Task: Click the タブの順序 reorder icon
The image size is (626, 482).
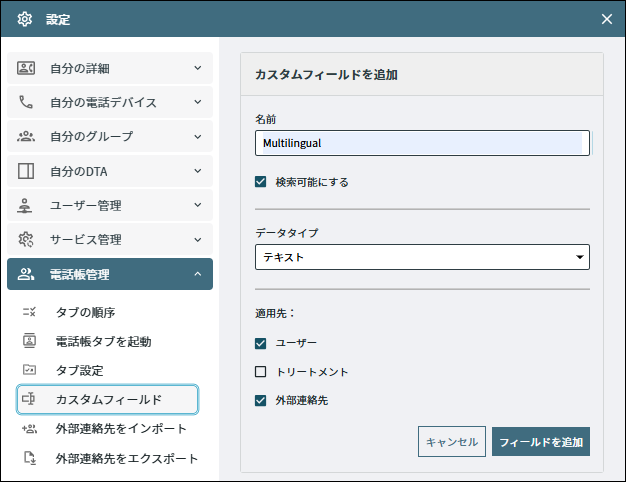Action: (29, 312)
